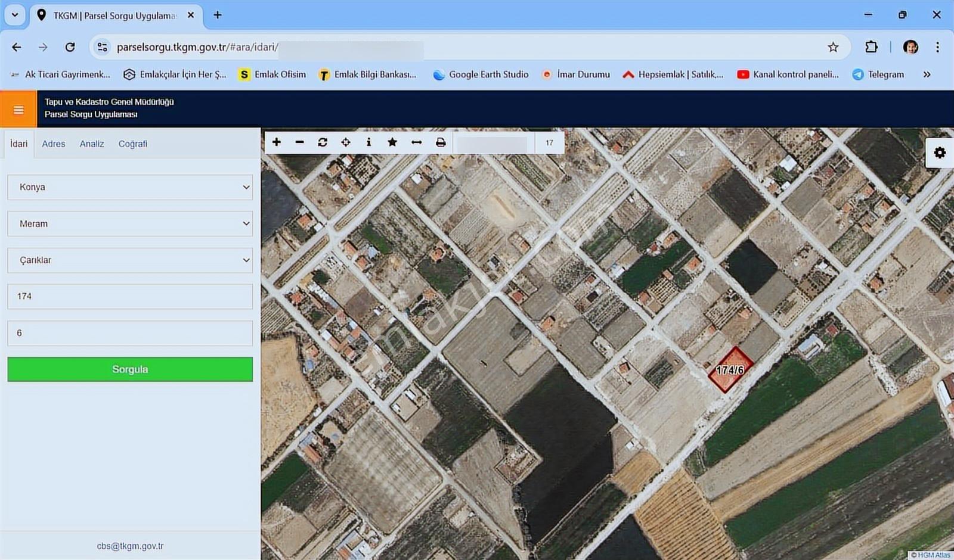View site information icon in address bar
This screenshot has height=560, width=954.
[x=102, y=47]
